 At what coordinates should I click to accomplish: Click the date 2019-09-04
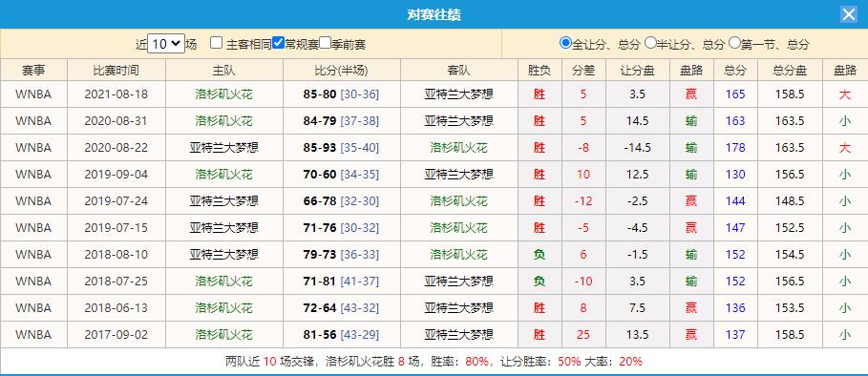pos(116,175)
